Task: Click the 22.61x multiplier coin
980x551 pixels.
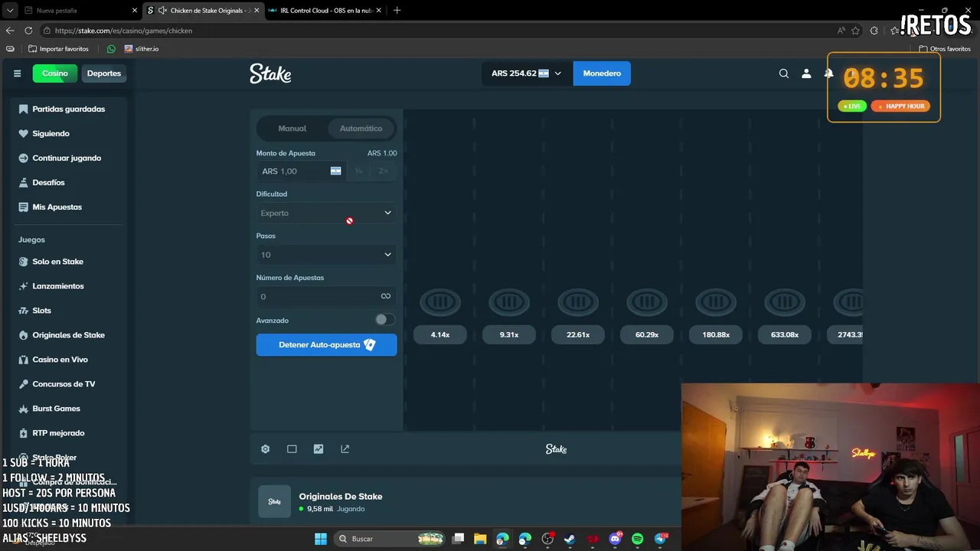Action: [x=578, y=302]
